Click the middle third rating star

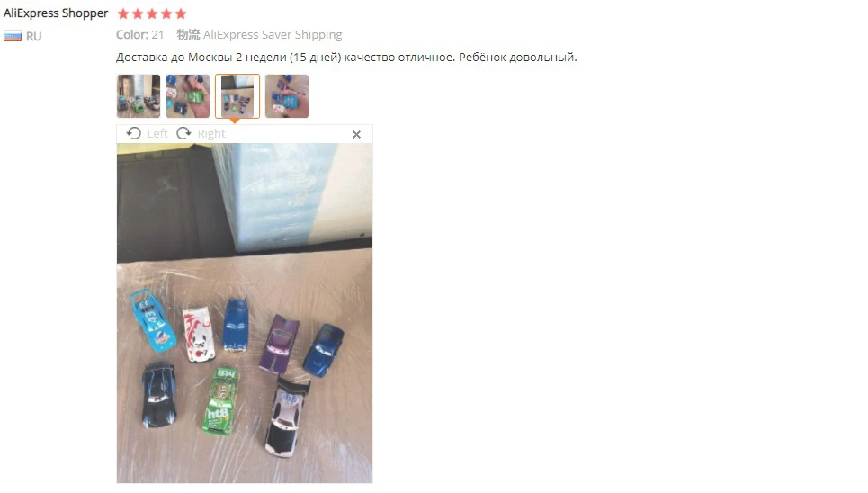pyautogui.click(x=152, y=13)
